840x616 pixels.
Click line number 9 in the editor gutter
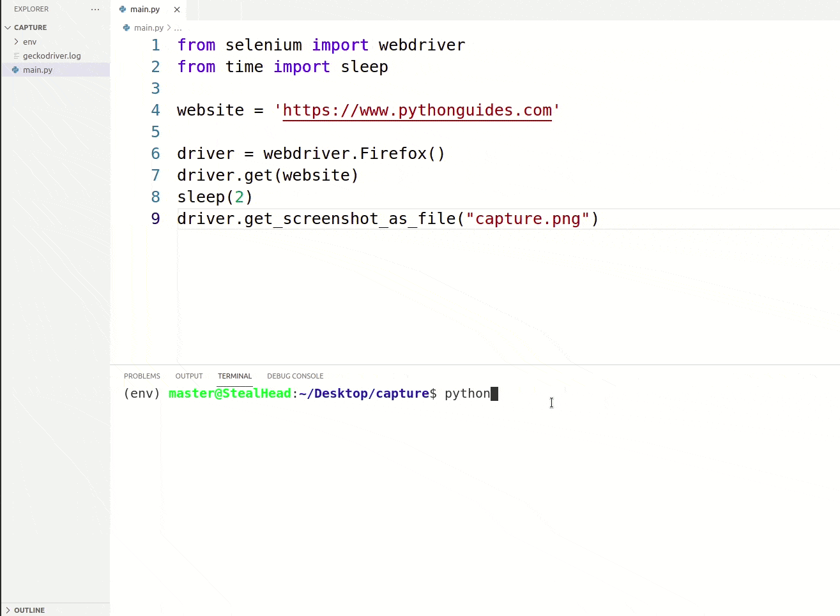[155, 218]
